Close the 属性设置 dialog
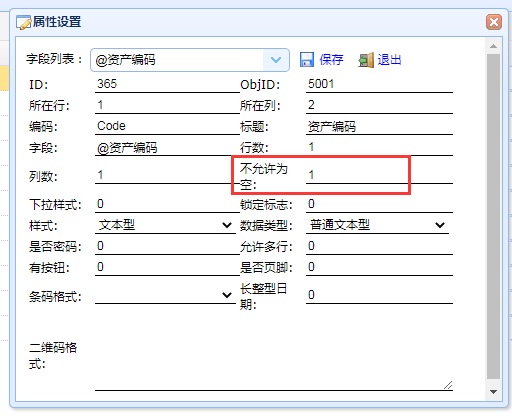The image size is (512, 416). click(x=494, y=22)
